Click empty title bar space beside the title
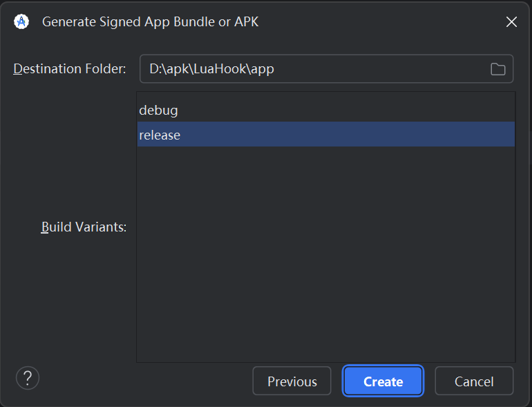Screen dimensions: 532x407 380,22
